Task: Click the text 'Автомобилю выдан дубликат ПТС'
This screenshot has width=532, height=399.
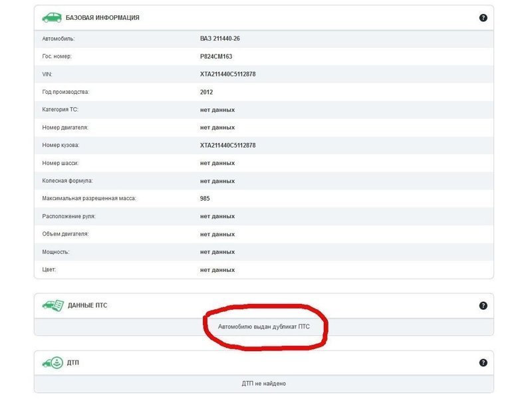Action: pos(263,327)
